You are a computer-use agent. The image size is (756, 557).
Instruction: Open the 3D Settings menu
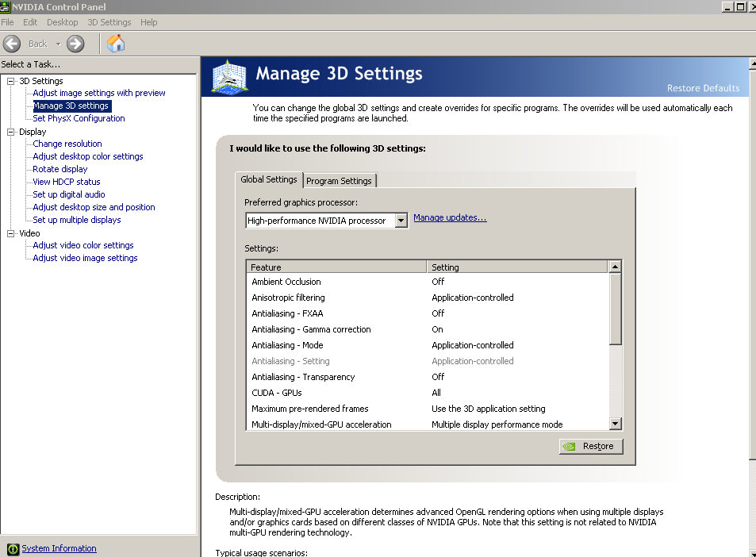109,22
